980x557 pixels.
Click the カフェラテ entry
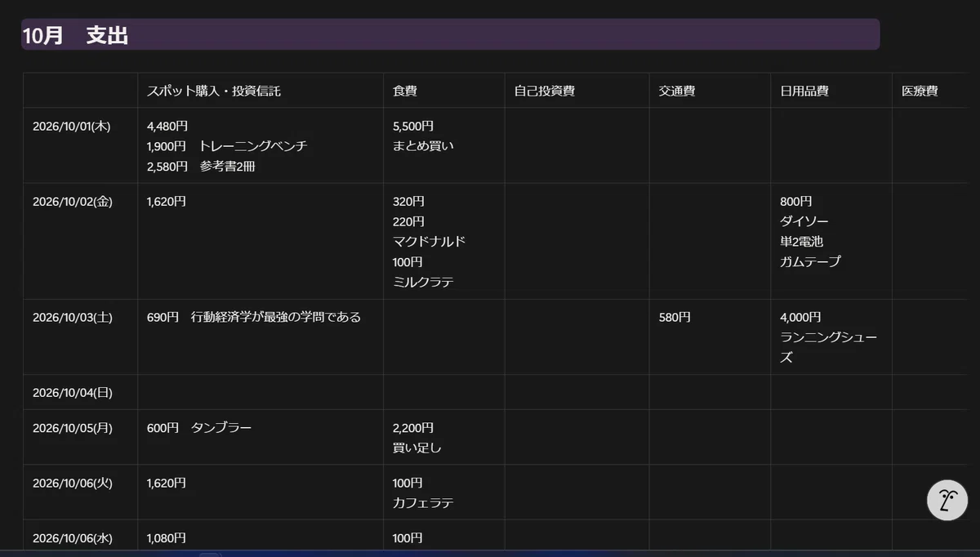click(x=423, y=503)
